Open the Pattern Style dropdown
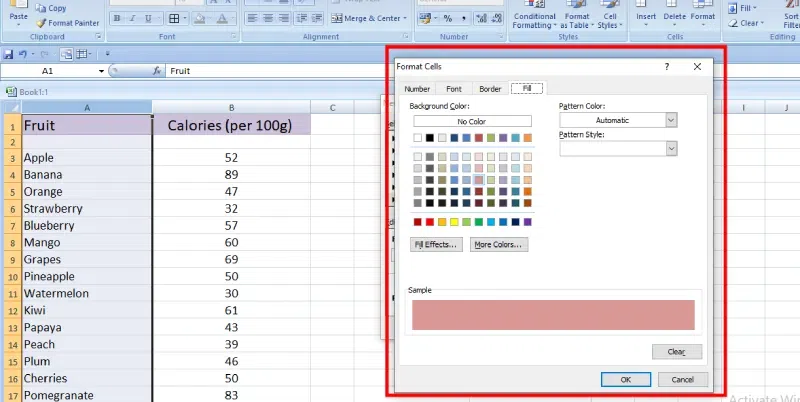The width and height of the screenshot is (800, 402). click(x=671, y=148)
